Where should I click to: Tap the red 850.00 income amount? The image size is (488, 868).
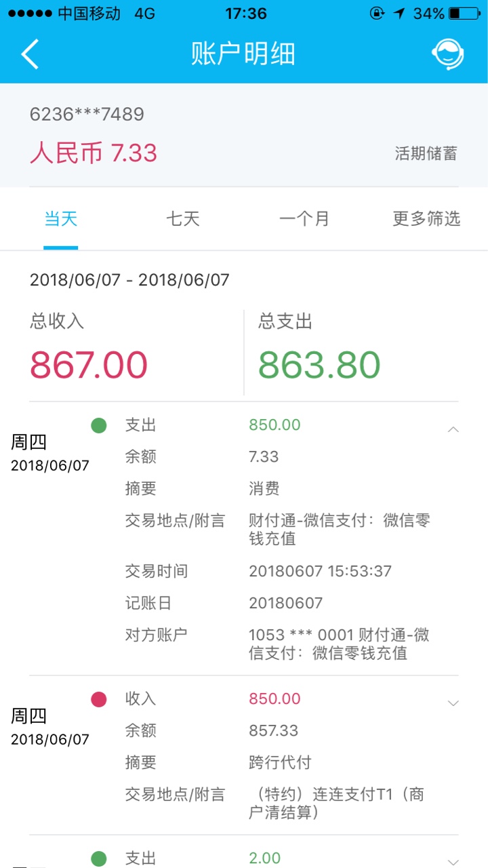point(274,699)
